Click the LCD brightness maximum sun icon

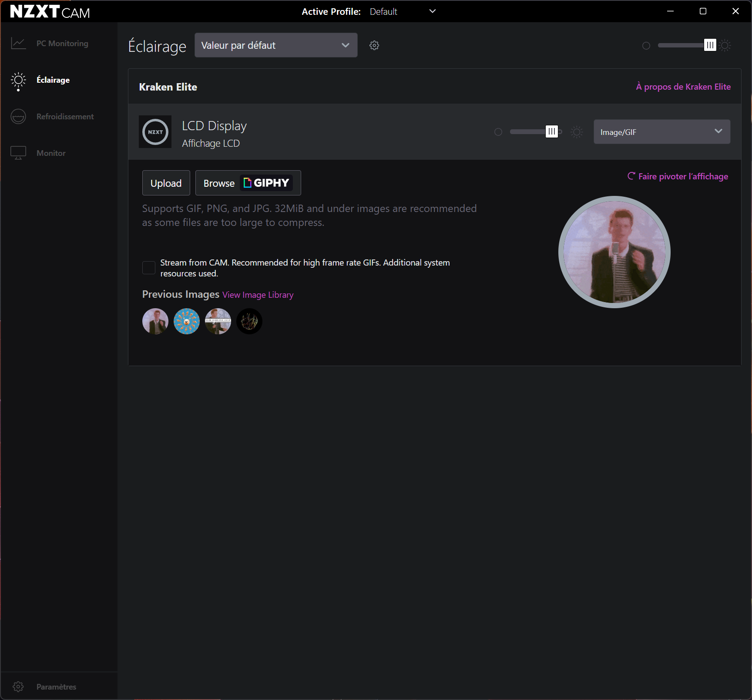[x=577, y=132]
